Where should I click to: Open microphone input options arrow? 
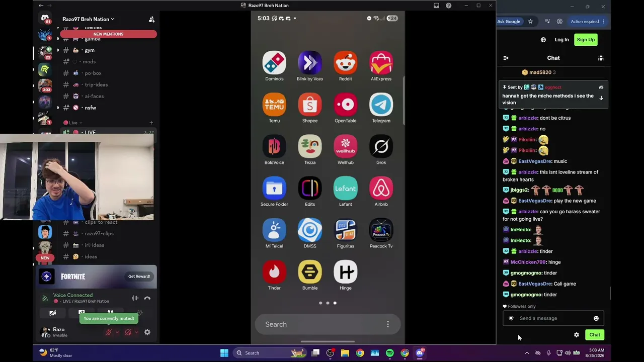pos(117,332)
